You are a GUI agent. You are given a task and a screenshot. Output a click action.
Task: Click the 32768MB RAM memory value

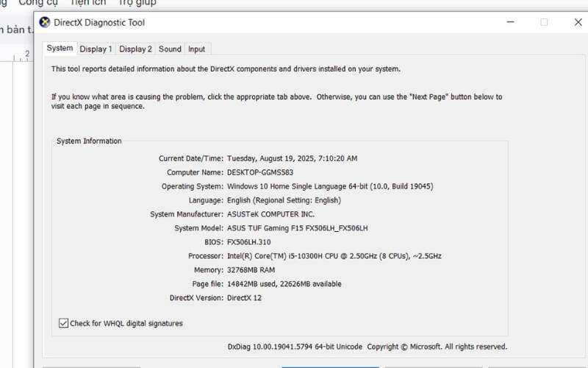pos(251,270)
